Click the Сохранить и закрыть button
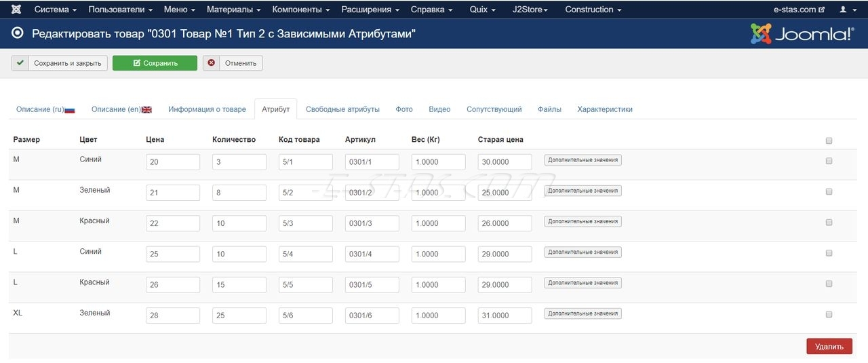This screenshot has height=363, width=868. (x=60, y=63)
